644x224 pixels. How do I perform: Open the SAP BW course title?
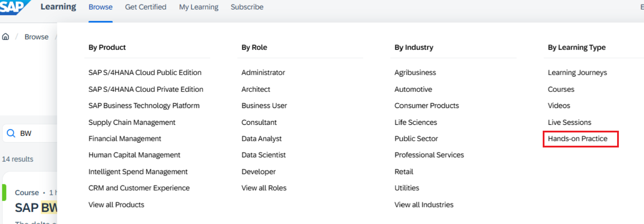pos(36,208)
